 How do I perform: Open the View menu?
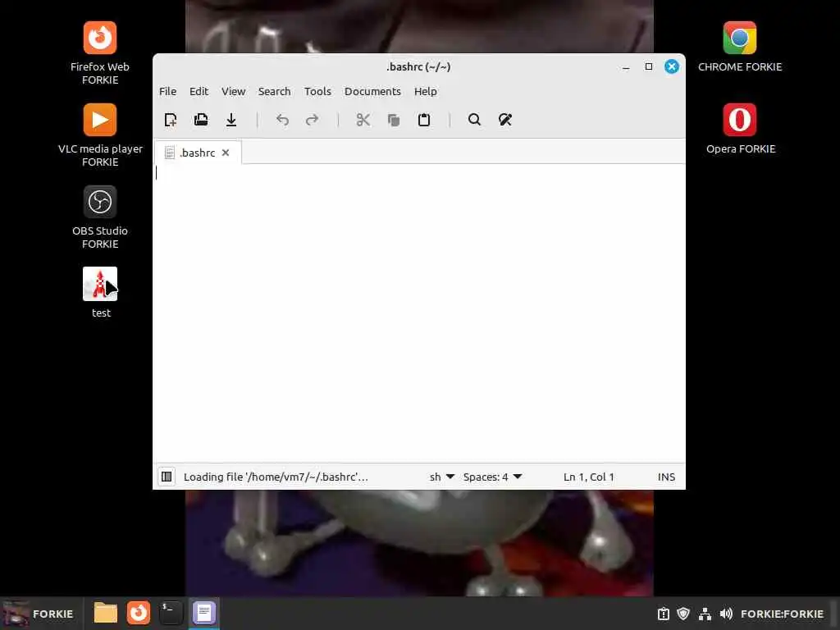pyautogui.click(x=234, y=92)
